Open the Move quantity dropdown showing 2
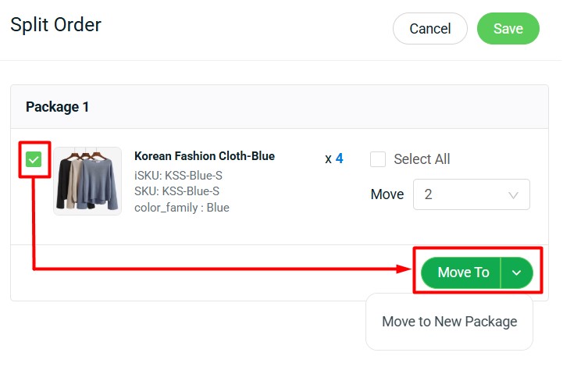This screenshot has height=374, width=588. pyautogui.click(x=471, y=194)
